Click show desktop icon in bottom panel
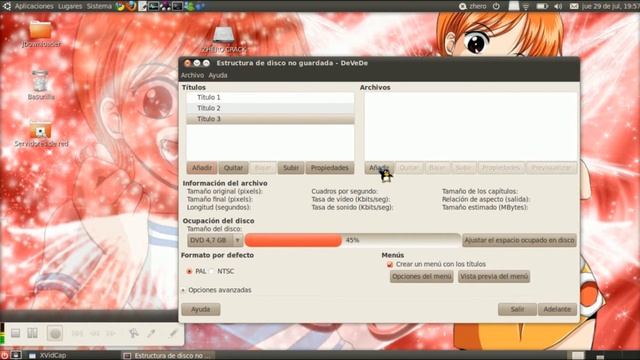640x360 pixels. [16, 356]
